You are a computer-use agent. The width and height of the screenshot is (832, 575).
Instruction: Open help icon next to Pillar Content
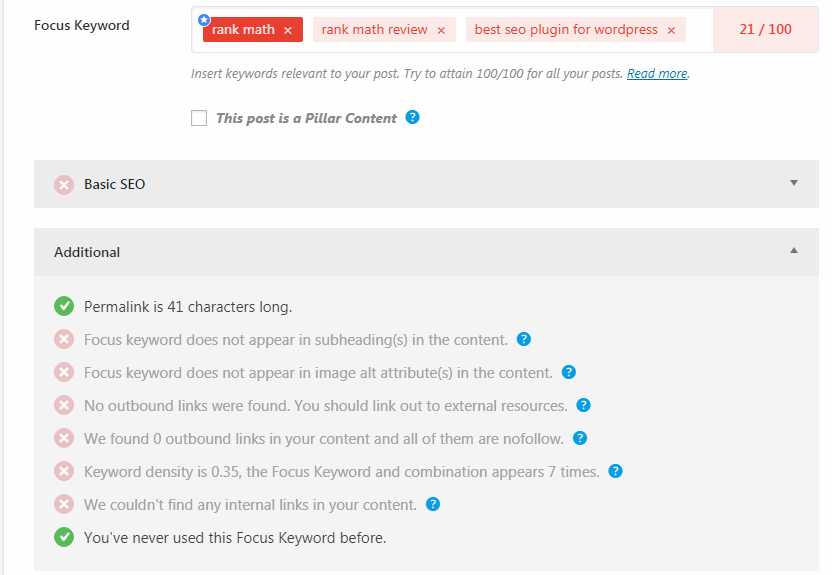[x=412, y=117]
